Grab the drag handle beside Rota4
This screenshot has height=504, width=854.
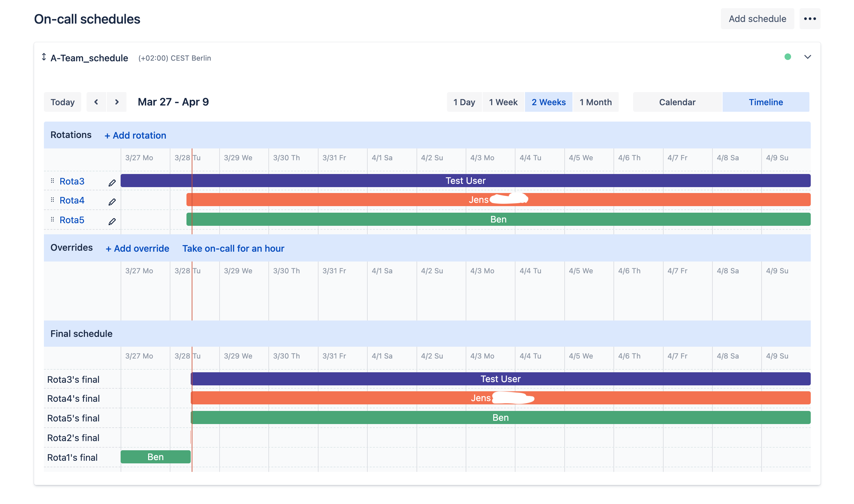[x=52, y=200]
